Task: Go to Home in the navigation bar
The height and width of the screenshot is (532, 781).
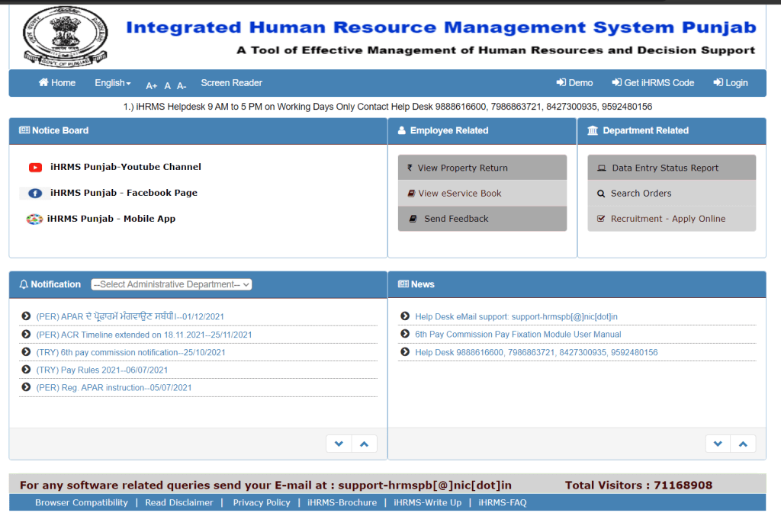Action: pos(57,83)
